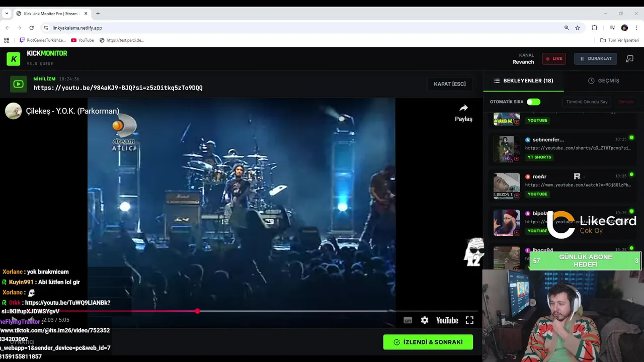Click the KAPAT [ESC] button
Viewport: 644px width, 362px height.
tap(450, 84)
